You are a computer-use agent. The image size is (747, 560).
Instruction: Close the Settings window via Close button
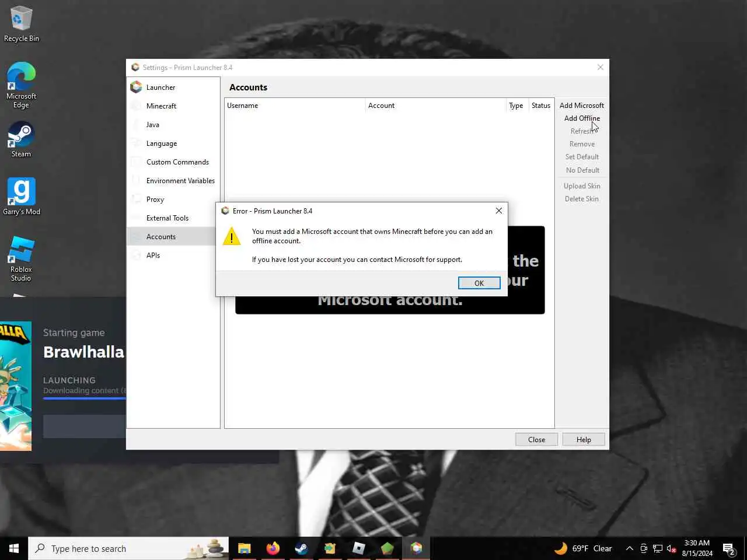pyautogui.click(x=536, y=440)
